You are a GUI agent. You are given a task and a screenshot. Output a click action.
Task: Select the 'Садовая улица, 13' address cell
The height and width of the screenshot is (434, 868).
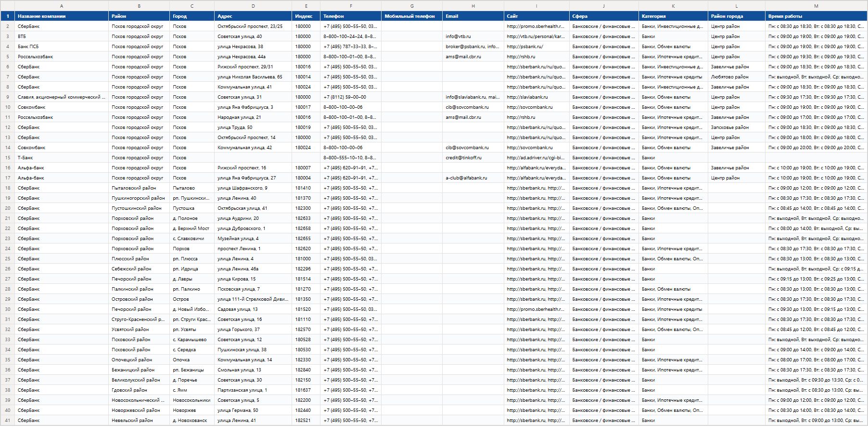(x=253, y=309)
